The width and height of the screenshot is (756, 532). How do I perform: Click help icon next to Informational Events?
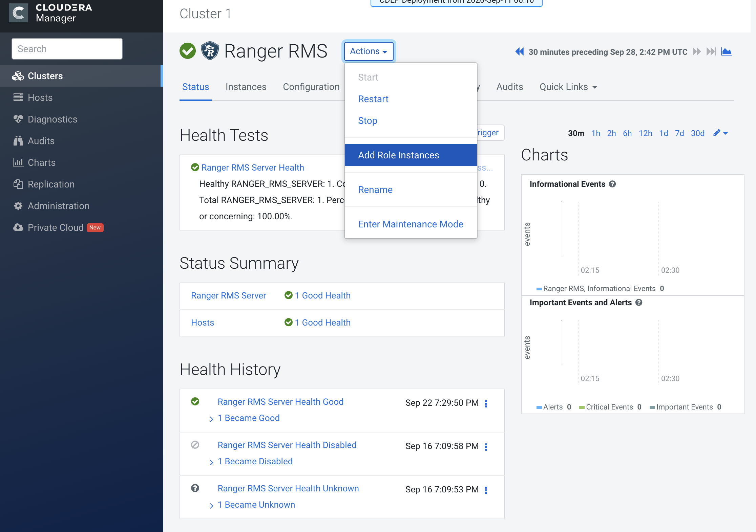point(612,184)
